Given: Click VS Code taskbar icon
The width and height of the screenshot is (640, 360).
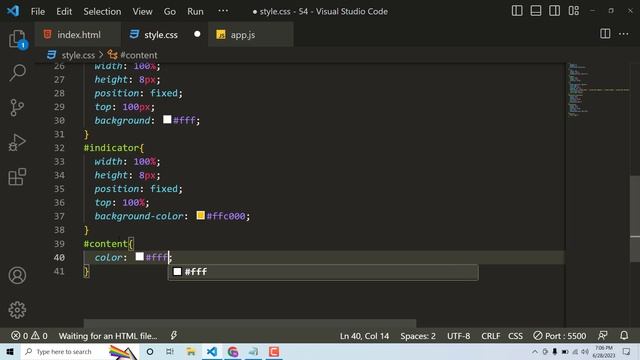Looking at the screenshot, I should (x=212, y=351).
